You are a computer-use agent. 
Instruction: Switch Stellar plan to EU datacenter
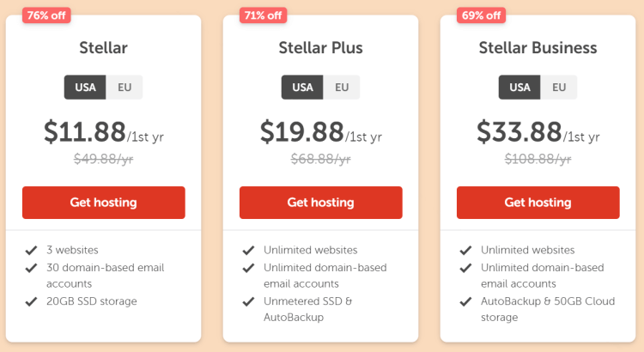125,87
